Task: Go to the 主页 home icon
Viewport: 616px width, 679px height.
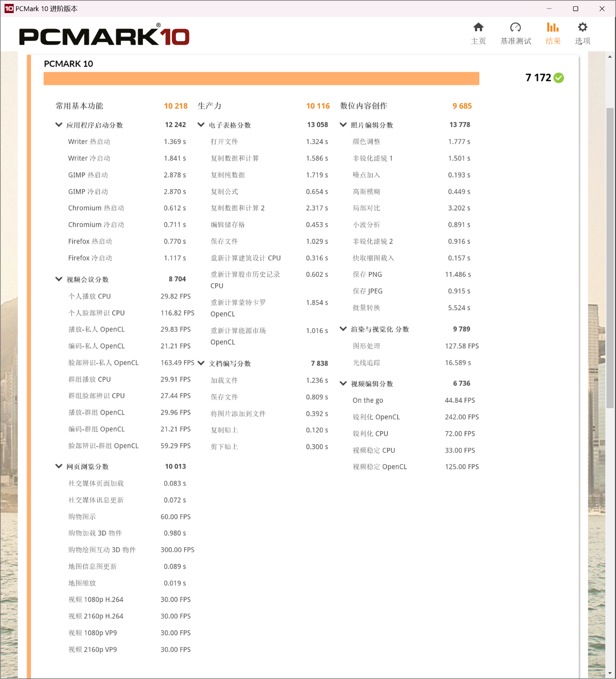Action: coord(478,27)
